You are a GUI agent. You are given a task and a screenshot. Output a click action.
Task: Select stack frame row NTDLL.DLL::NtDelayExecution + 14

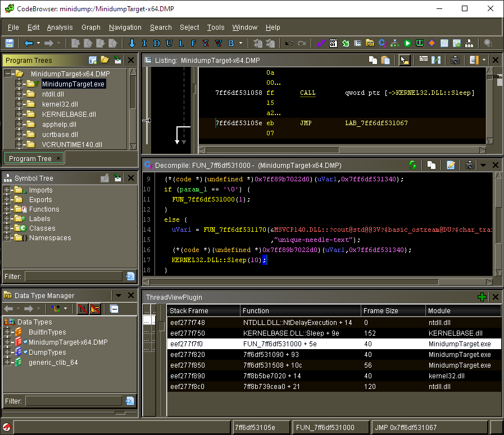[334, 323]
